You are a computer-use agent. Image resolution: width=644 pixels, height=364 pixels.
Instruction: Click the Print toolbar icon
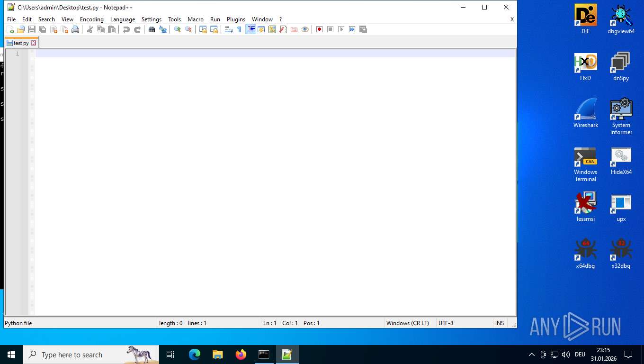[75, 29]
